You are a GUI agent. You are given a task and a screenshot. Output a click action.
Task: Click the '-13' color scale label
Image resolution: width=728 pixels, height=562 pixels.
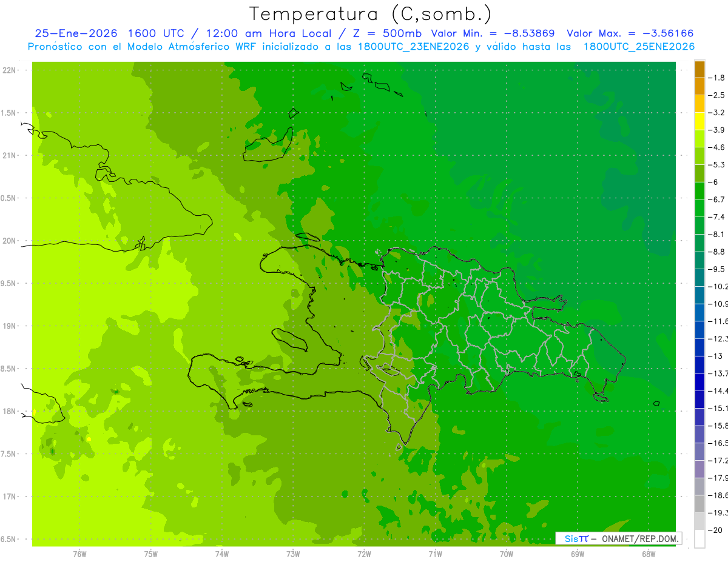[715, 356]
